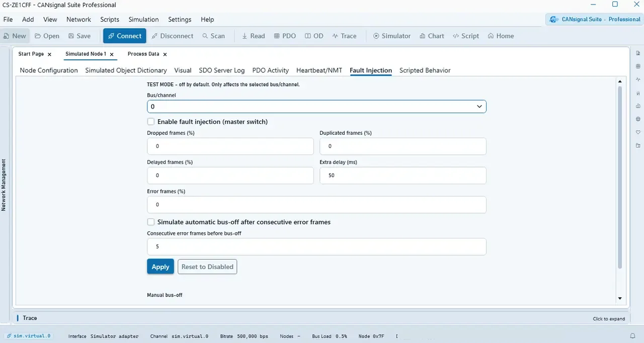Launch the Simulator from toolbar
The width and height of the screenshot is (644, 343).
coord(391,36)
